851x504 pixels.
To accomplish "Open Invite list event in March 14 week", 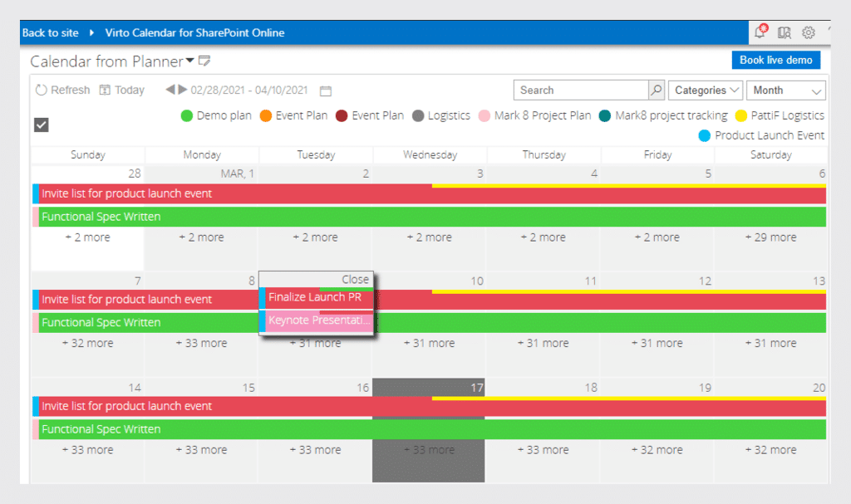I will pyautogui.click(x=430, y=406).
